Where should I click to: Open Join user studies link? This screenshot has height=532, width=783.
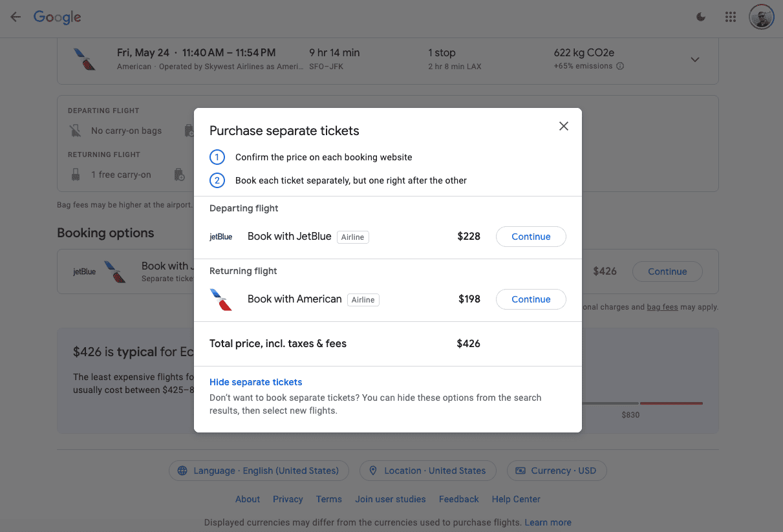pyautogui.click(x=391, y=499)
